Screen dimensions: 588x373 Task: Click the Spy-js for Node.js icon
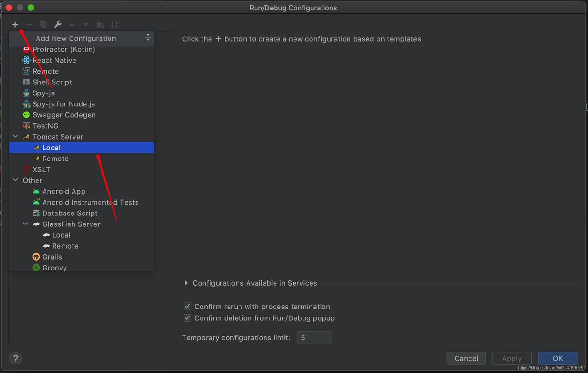click(26, 104)
